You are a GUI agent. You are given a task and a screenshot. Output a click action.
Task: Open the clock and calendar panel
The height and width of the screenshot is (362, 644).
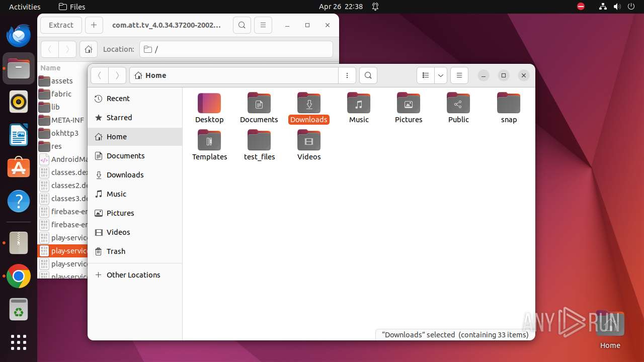(341, 7)
